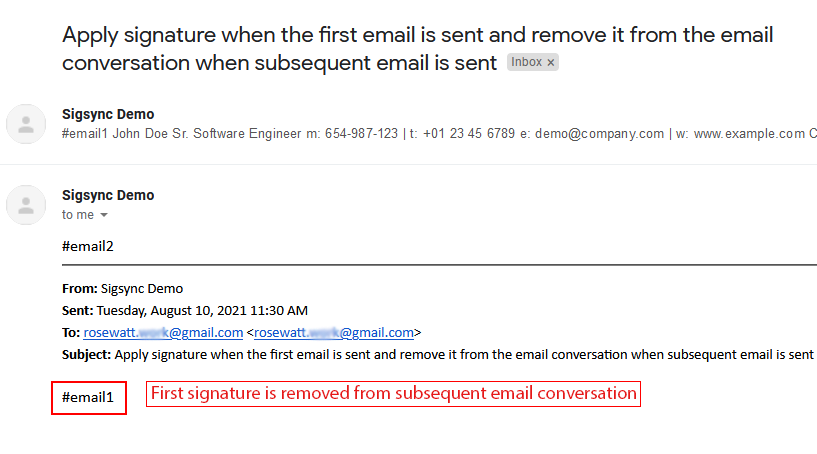Click the 'to me' recipient text
Screen dimensions: 817x454
click(77, 215)
